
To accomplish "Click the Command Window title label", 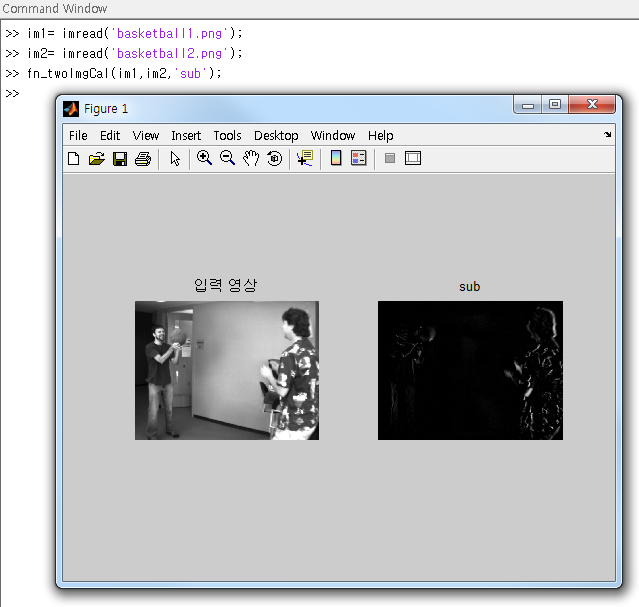I will click(55, 8).
